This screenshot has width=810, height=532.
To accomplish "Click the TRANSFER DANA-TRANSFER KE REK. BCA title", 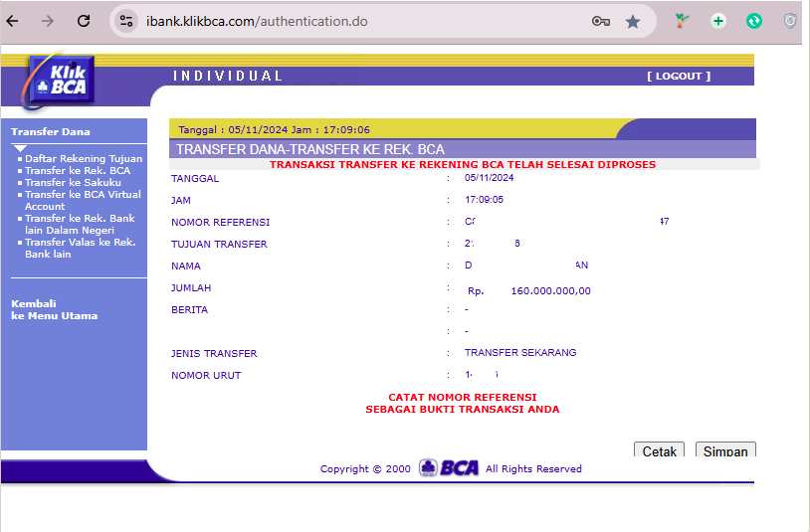I will point(310,149).
